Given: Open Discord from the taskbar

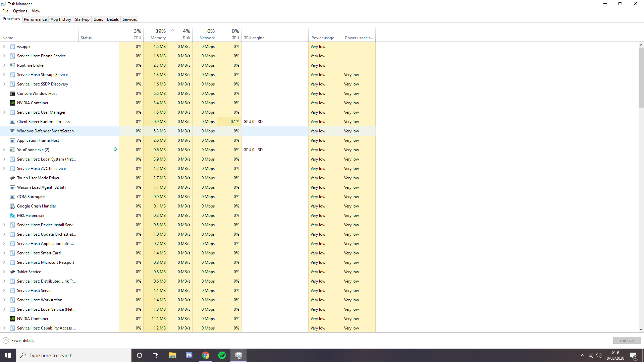Looking at the screenshot, I should pyautogui.click(x=189, y=355).
